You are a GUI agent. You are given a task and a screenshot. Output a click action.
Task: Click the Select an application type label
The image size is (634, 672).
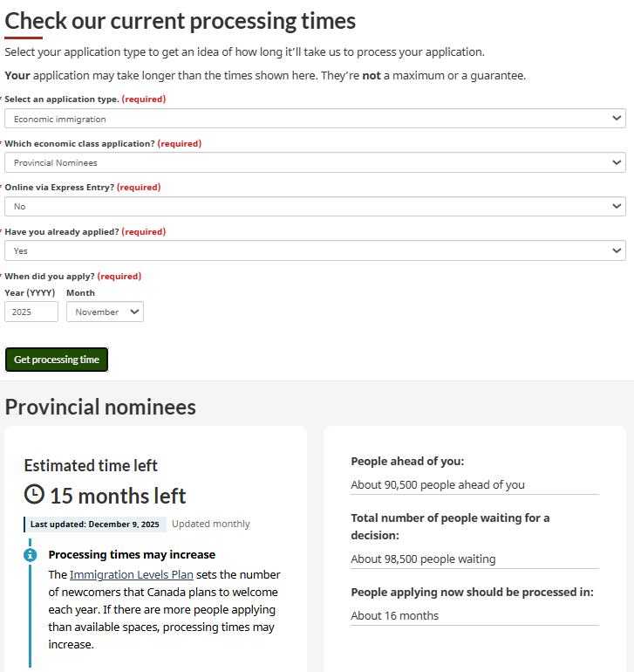[x=61, y=99]
